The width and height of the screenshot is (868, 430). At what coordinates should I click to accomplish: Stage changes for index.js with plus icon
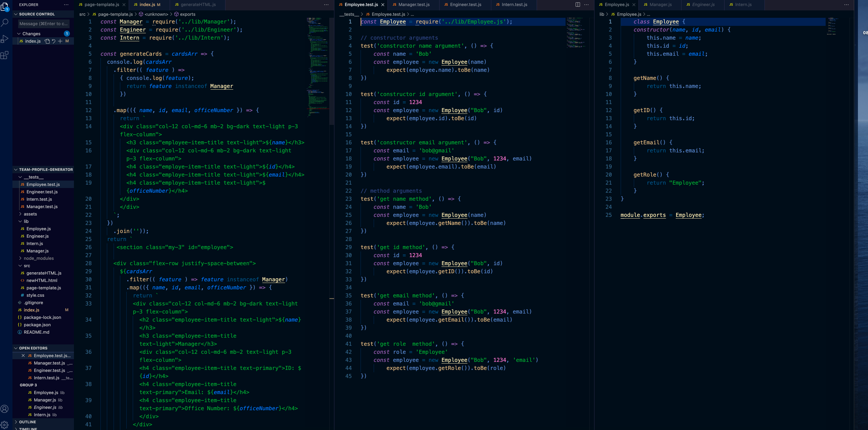pos(60,41)
